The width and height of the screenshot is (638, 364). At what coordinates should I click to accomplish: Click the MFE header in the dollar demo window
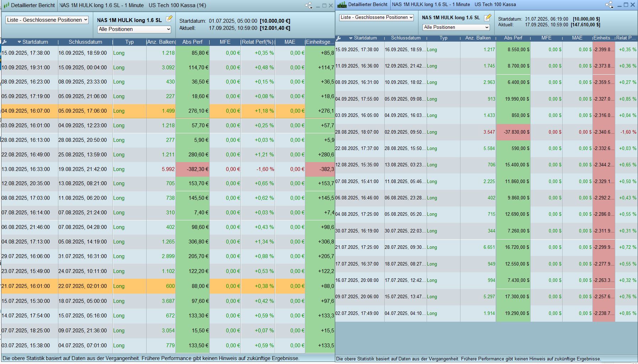click(546, 38)
